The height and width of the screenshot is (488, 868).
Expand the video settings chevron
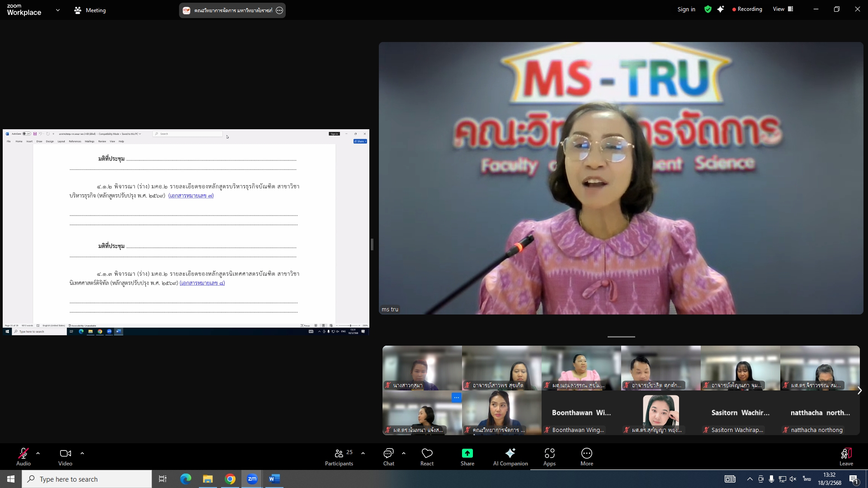click(x=82, y=453)
